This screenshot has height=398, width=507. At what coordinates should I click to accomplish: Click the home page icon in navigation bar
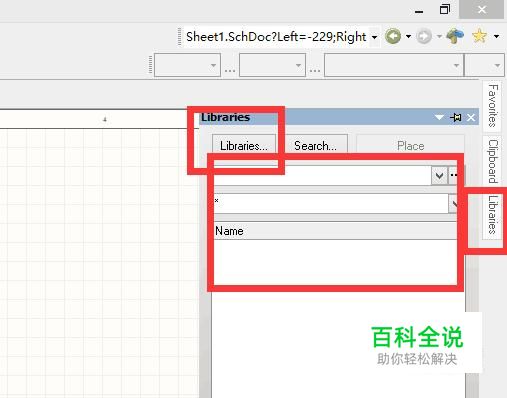tap(455, 36)
